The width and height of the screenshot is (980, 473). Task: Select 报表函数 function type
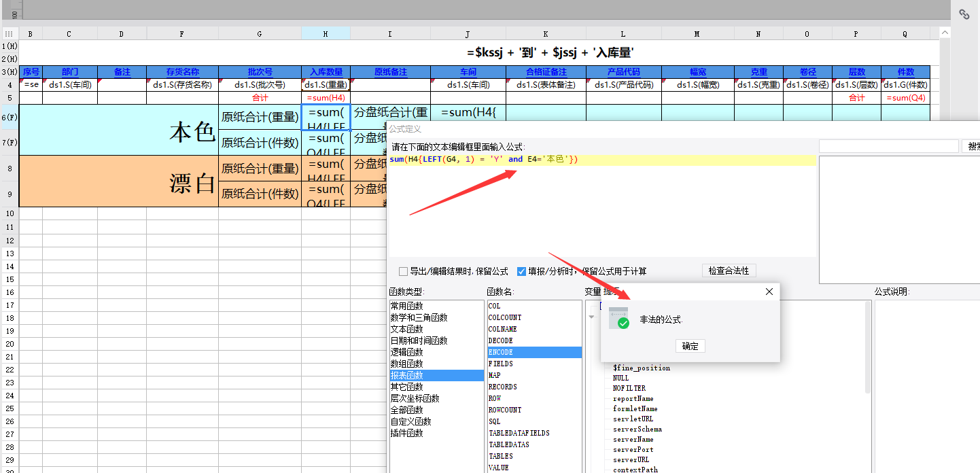point(436,375)
